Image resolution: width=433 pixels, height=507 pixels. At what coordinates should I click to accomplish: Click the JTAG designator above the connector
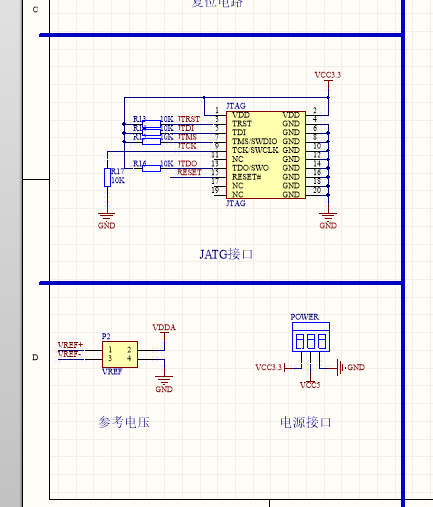(236, 106)
